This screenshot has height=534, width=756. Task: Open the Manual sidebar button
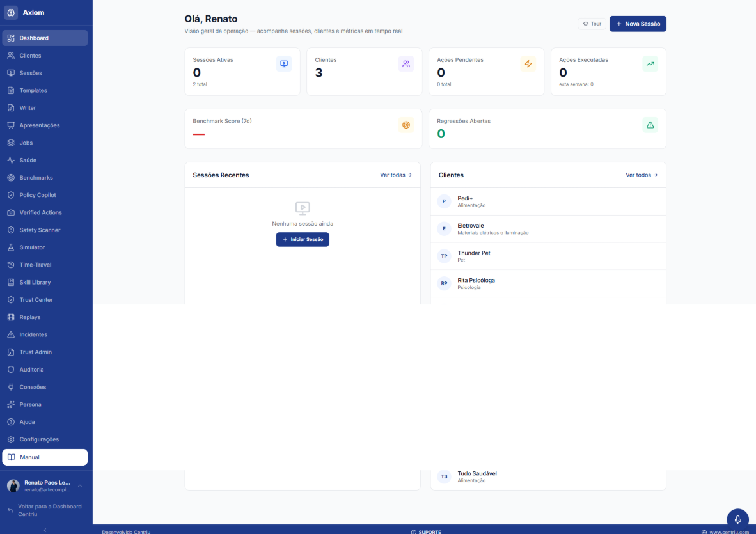tap(45, 457)
